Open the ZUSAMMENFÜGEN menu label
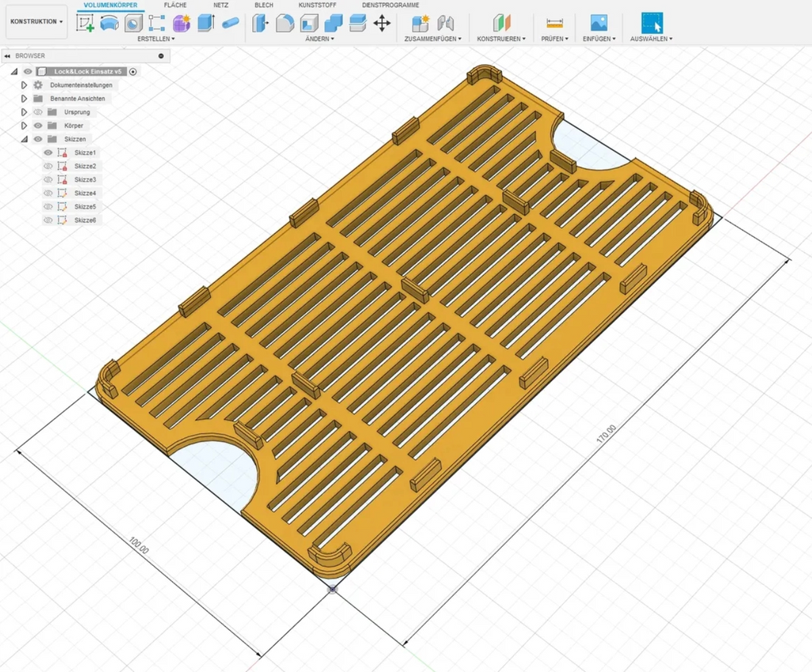 click(432, 39)
